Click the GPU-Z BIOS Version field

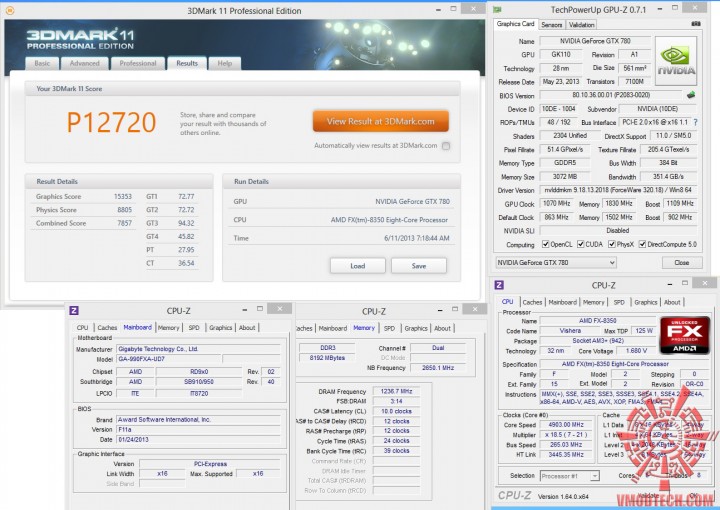pos(611,95)
